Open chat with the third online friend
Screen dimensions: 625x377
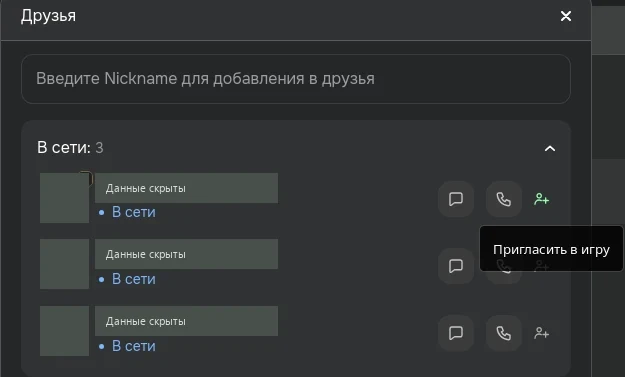456,333
